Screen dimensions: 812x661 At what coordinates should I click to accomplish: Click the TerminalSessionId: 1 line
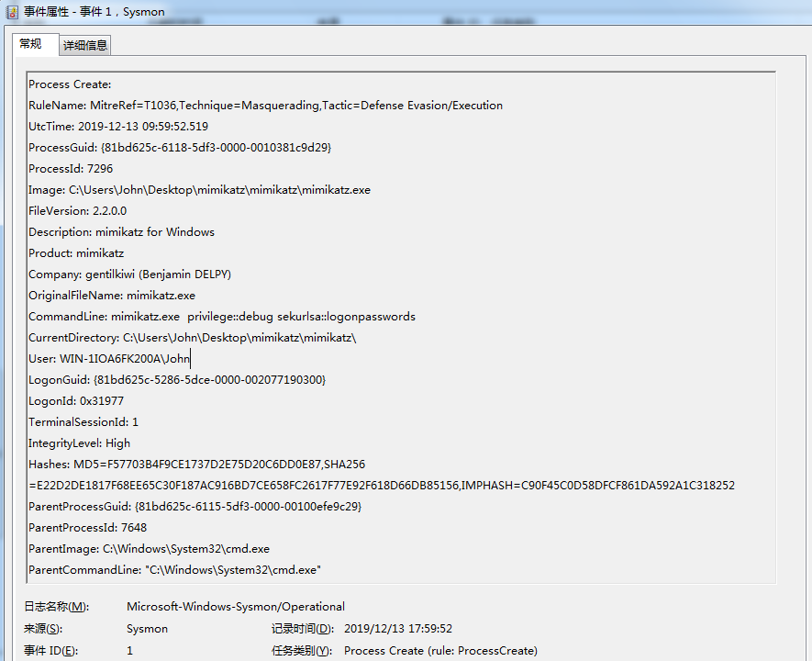tap(83, 422)
